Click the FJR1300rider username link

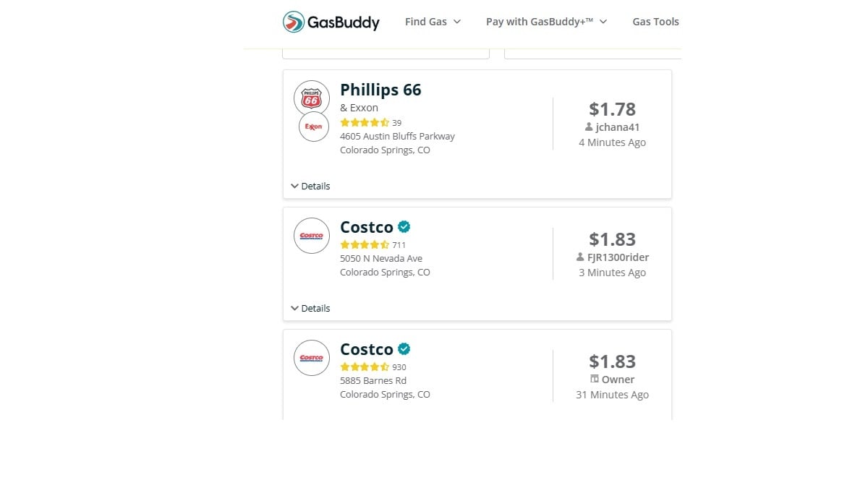pyautogui.click(x=618, y=257)
